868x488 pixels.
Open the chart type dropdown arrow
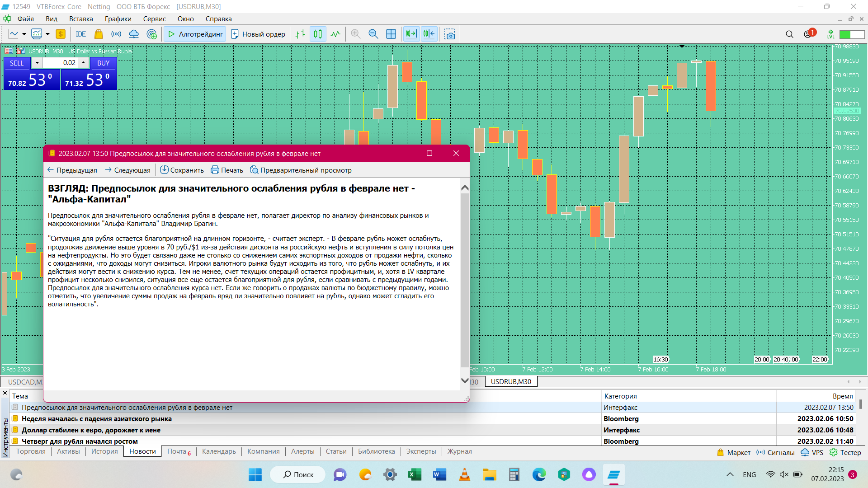click(24, 34)
